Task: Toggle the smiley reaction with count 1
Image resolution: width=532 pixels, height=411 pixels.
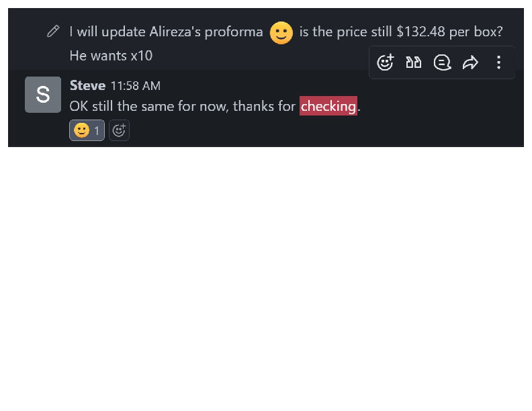Action: pyautogui.click(x=87, y=131)
